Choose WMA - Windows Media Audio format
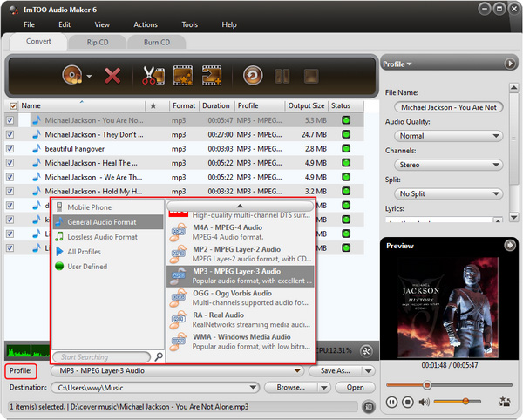Image resolution: width=523 pixels, height=420 pixels. click(241, 342)
